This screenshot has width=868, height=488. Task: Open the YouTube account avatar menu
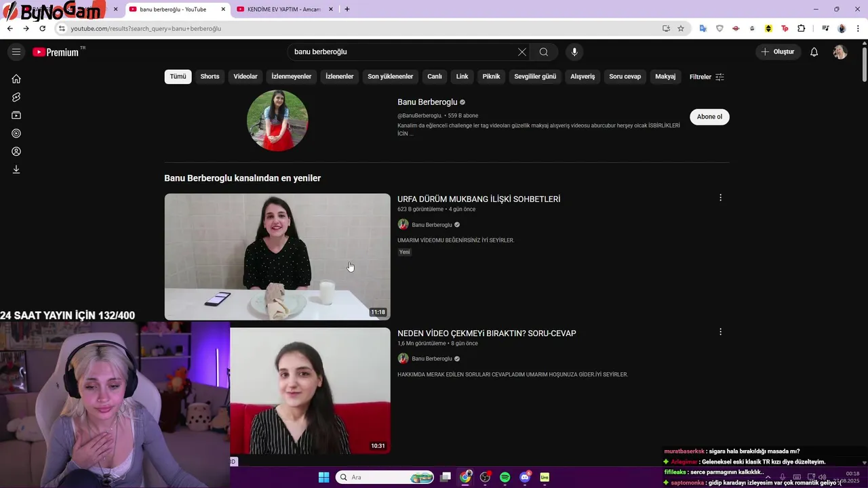[840, 52]
